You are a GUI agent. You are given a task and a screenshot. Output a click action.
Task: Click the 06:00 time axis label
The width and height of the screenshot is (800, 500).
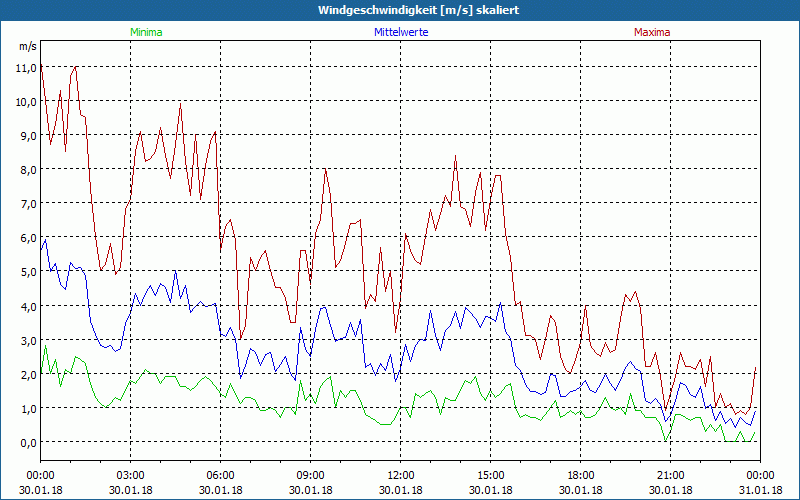click(x=220, y=476)
